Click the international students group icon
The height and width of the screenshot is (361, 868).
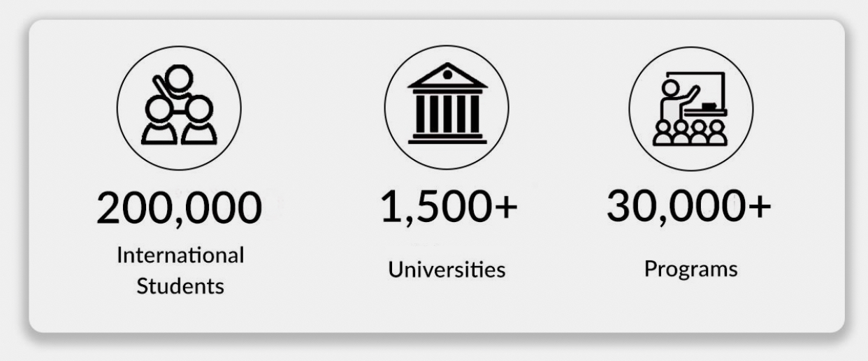tap(179, 106)
